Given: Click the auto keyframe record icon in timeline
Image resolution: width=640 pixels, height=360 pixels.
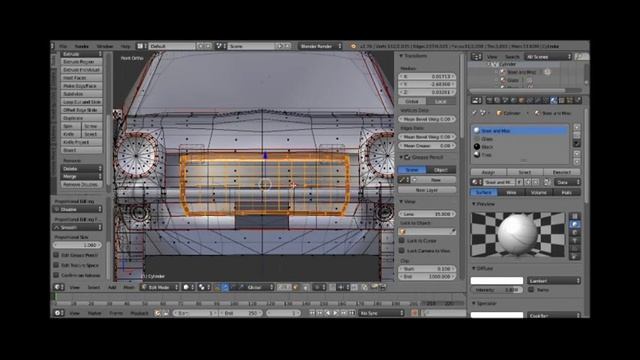Looking at the screenshot, I should click(x=414, y=313).
